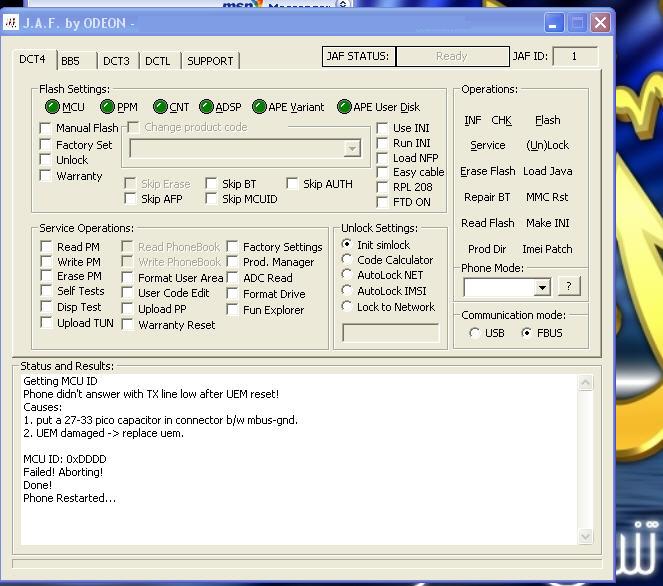The image size is (663, 586).
Task: Enable the Warranty checkbox
Action: click(45, 175)
